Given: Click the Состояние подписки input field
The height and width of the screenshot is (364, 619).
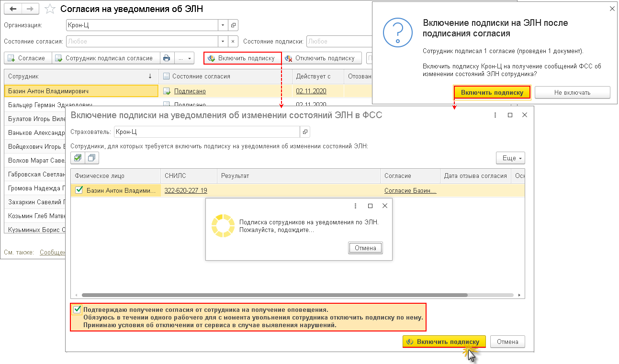Looking at the screenshot, I should pos(339,42).
